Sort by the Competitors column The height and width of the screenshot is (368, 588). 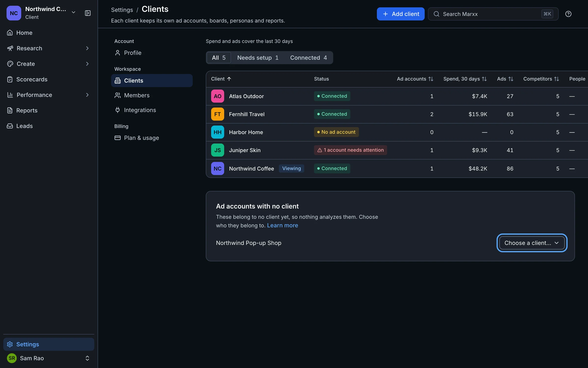tap(541, 79)
